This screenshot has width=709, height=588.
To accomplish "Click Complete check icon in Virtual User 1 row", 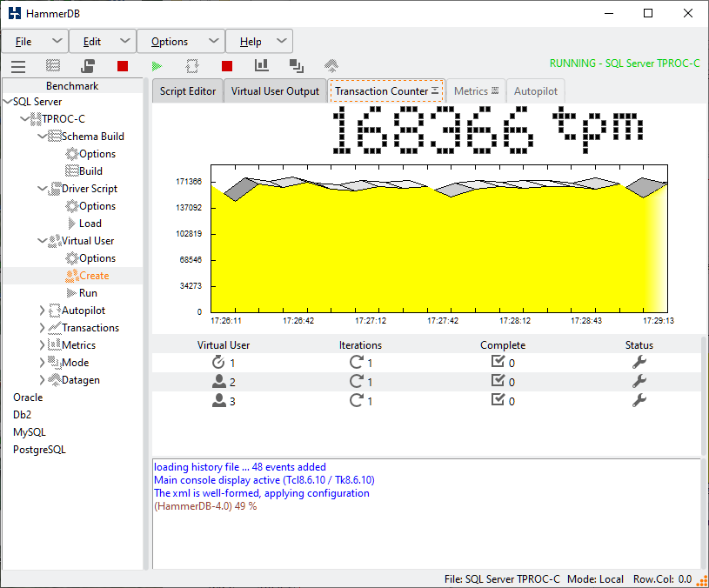I will tap(498, 362).
